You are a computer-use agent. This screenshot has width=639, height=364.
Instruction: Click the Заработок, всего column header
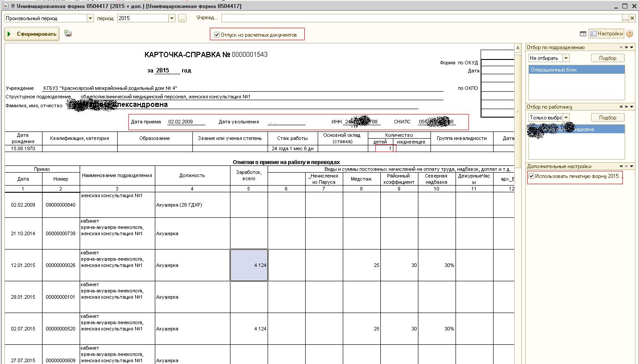pyautogui.click(x=249, y=175)
